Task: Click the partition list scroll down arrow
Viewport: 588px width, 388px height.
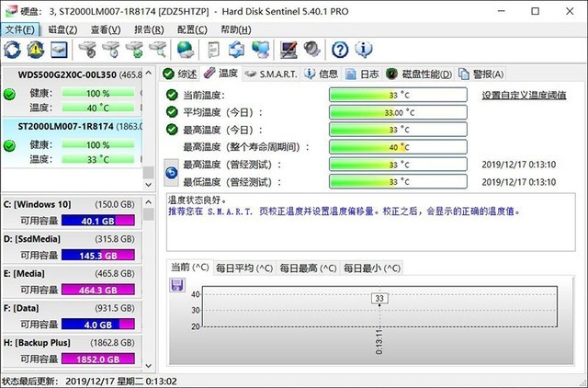Action: 149,365
